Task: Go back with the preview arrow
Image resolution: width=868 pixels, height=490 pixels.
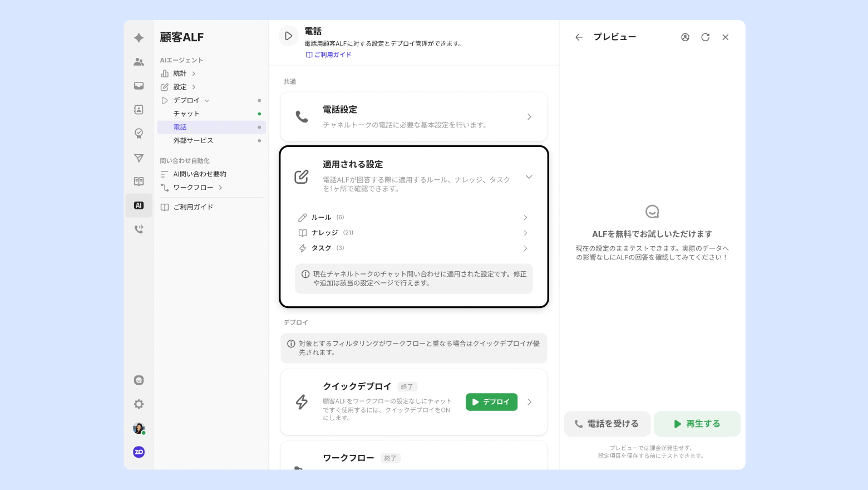Action: [x=579, y=37]
